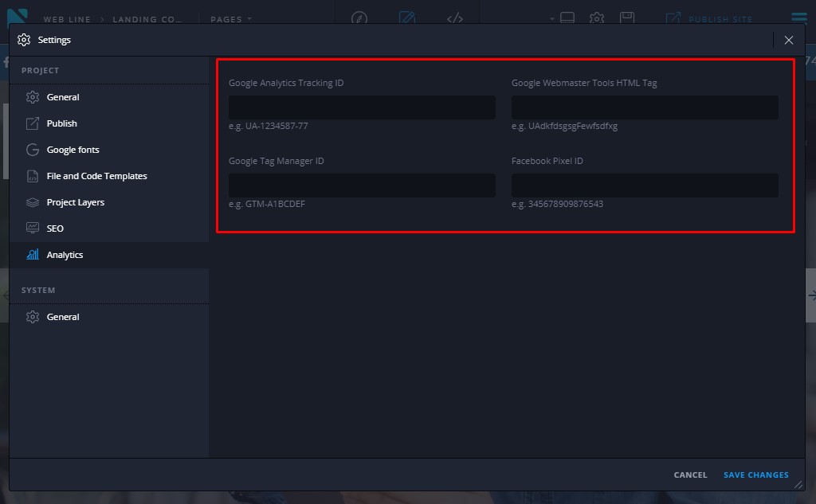
Task: Open the Publish settings section
Action: click(108, 123)
